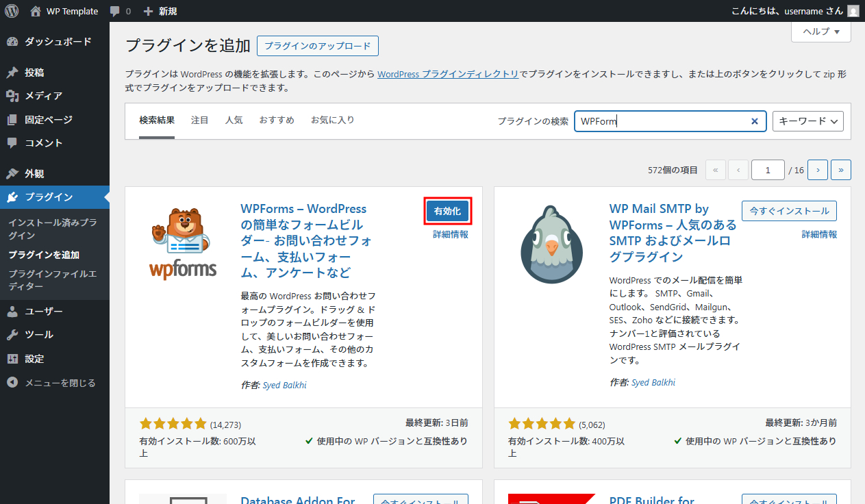Click 最終更新: 3か月前 text
Image resolution: width=865 pixels, height=504 pixels.
tap(801, 423)
